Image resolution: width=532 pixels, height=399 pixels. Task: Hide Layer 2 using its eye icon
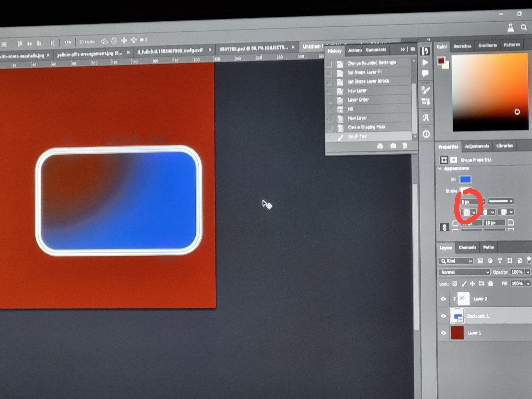(443, 299)
